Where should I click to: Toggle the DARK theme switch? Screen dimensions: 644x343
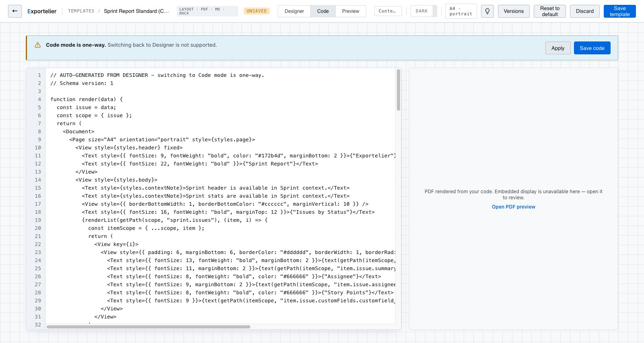click(x=424, y=11)
